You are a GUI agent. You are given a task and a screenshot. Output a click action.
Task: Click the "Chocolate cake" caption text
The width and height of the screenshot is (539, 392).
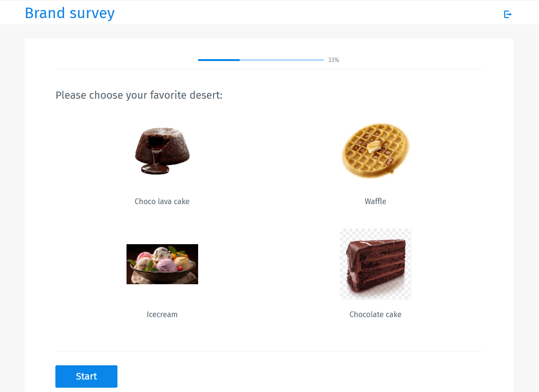tap(375, 314)
